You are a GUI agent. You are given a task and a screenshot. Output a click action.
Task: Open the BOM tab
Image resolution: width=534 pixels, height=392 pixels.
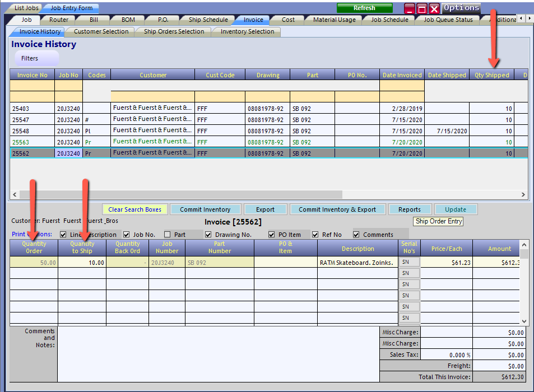[128, 20]
